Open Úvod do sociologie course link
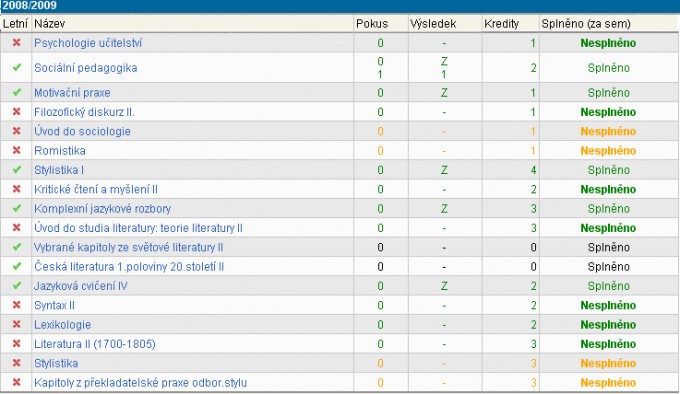 click(x=82, y=131)
